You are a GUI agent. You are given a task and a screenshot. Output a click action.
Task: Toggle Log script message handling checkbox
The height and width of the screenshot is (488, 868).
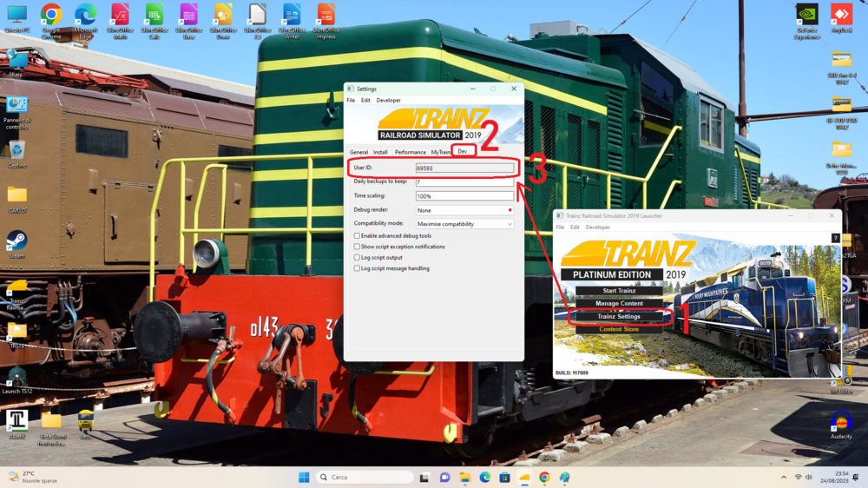(x=357, y=268)
